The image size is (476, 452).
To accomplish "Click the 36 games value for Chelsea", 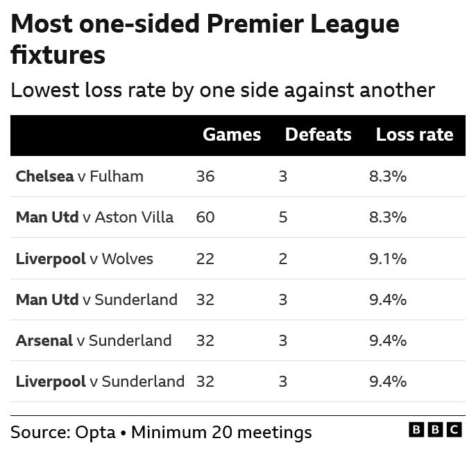I will pos(205,176).
